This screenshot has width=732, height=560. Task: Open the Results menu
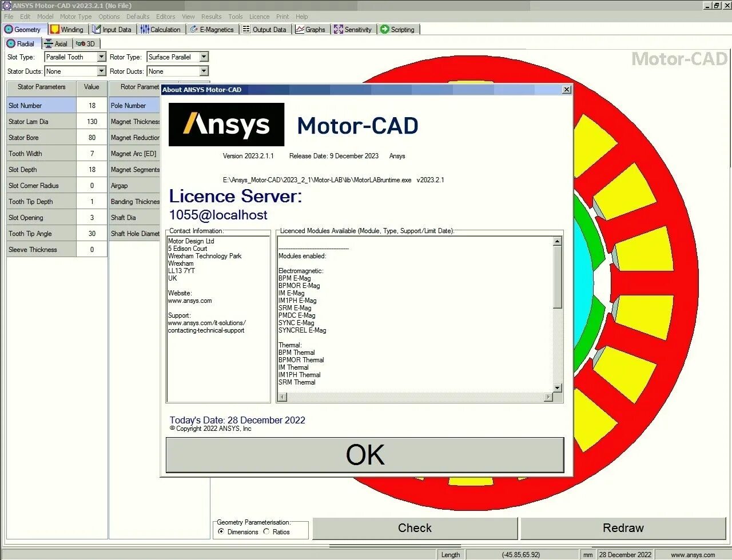(211, 17)
